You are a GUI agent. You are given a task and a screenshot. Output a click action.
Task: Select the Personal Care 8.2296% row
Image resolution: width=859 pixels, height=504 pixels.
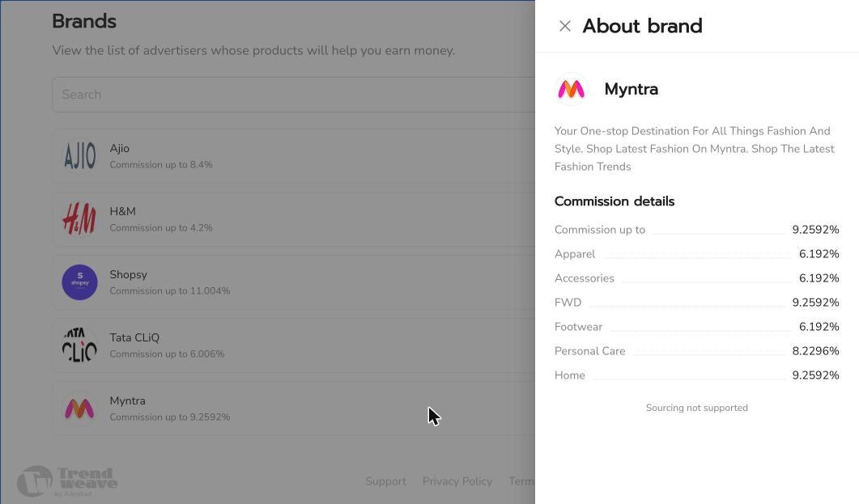click(x=697, y=351)
